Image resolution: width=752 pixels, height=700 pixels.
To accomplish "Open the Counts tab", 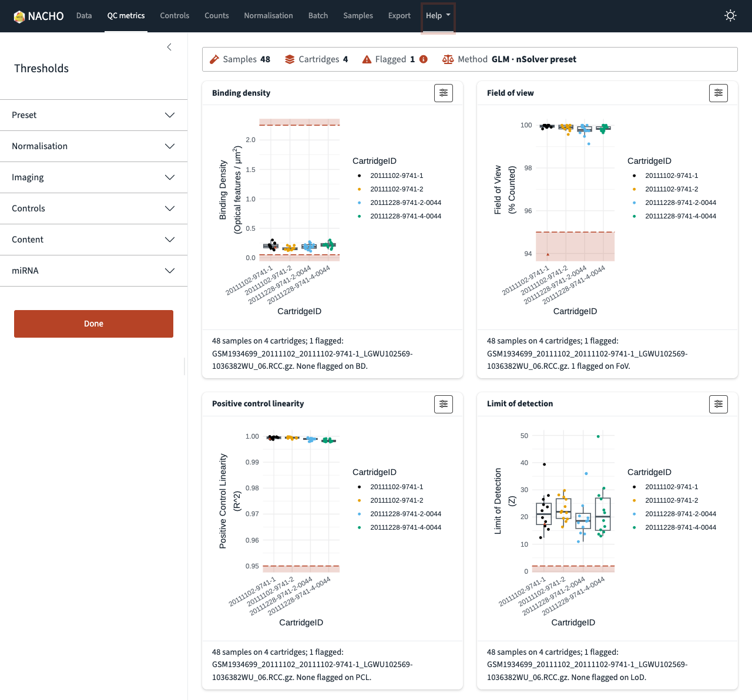I will (x=217, y=16).
